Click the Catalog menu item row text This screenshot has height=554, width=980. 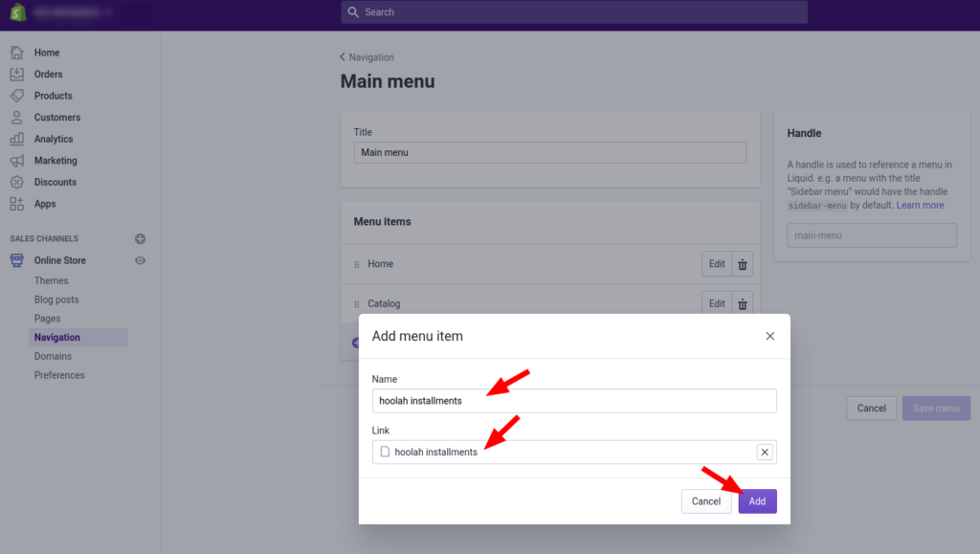coord(384,303)
